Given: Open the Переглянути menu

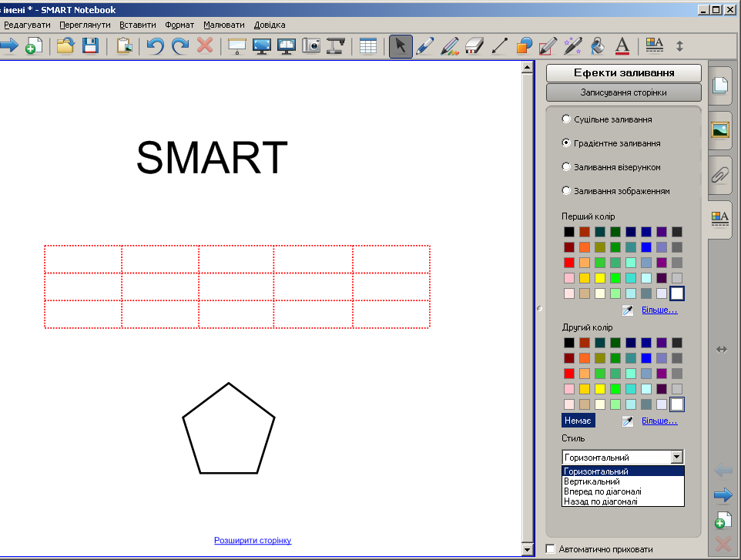Looking at the screenshot, I should 85,25.
